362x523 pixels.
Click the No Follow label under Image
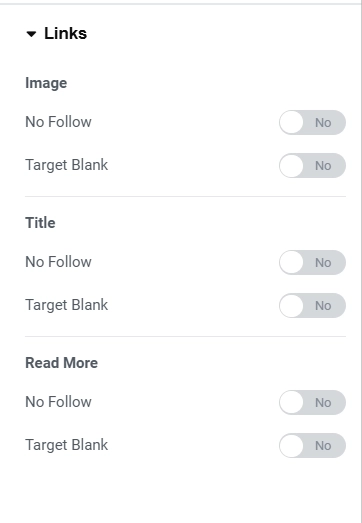point(58,122)
